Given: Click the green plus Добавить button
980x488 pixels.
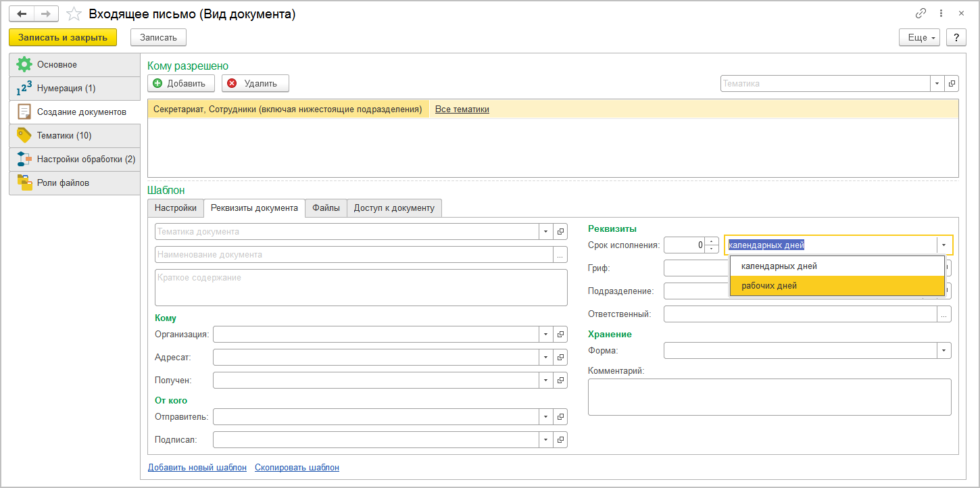Looking at the screenshot, I should tap(180, 84).
